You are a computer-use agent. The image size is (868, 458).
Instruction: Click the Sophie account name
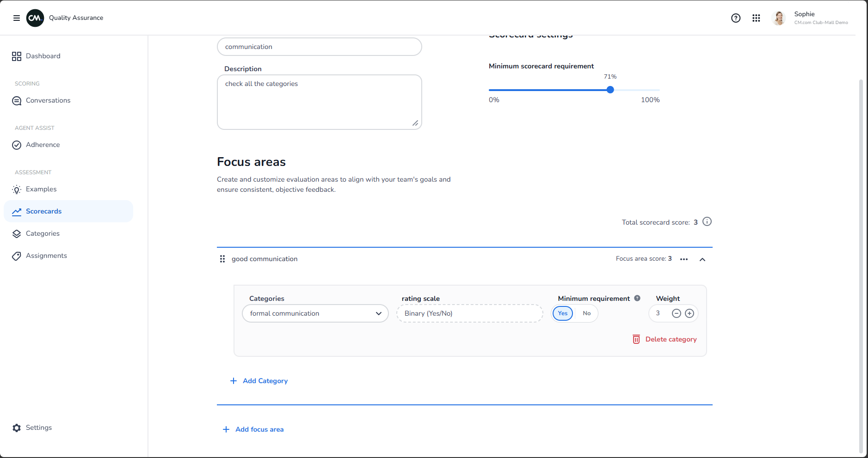(x=805, y=14)
